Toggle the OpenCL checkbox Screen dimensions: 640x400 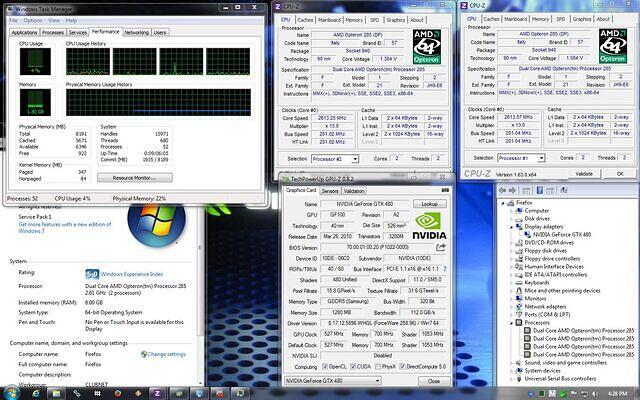(326, 367)
